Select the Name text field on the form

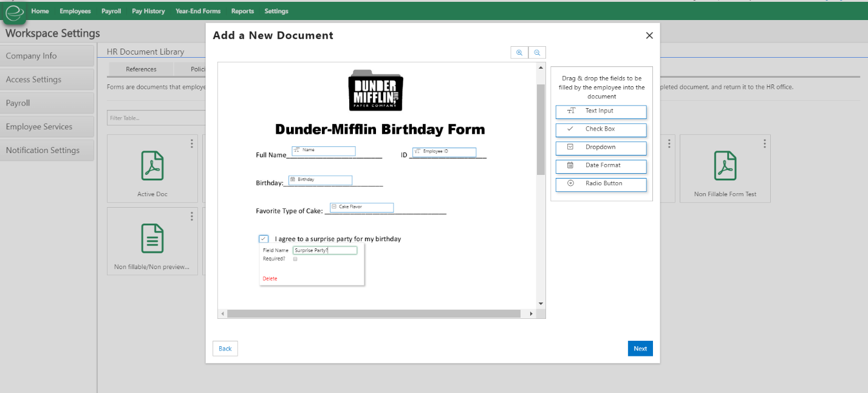click(324, 151)
